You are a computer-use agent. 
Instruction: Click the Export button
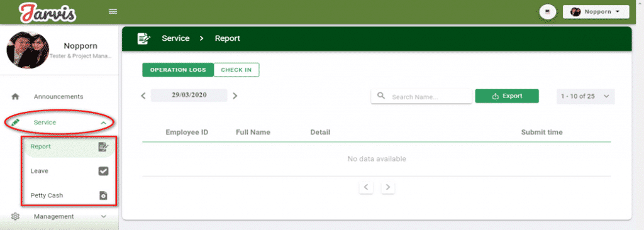(507, 96)
